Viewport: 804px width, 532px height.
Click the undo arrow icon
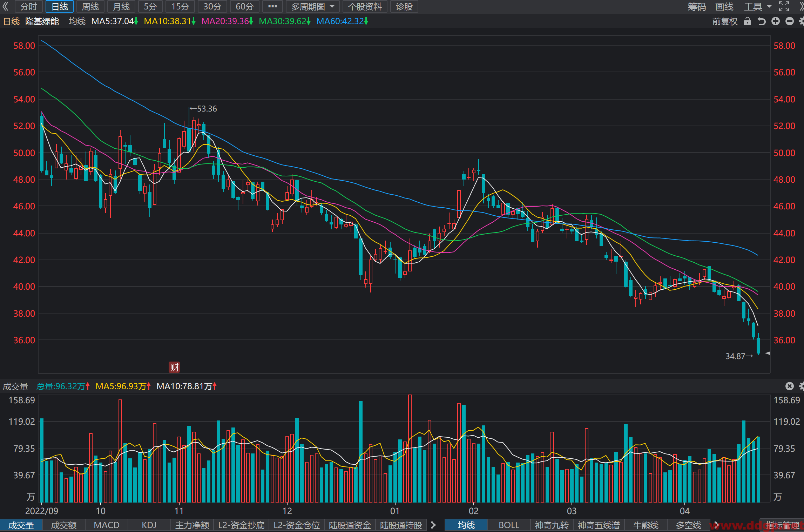(x=762, y=21)
